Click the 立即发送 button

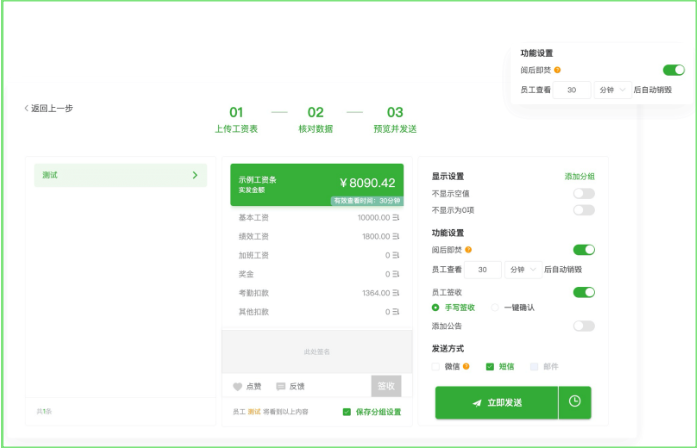point(497,403)
